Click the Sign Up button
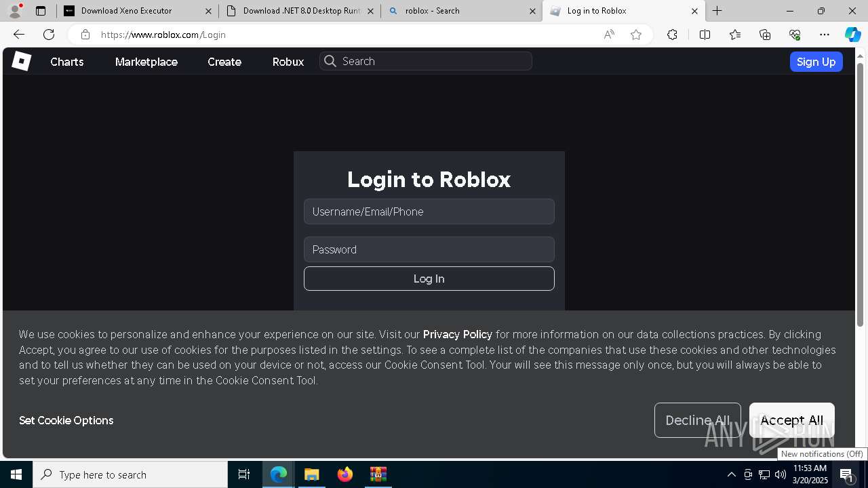The image size is (868, 488). pyautogui.click(x=816, y=62)
